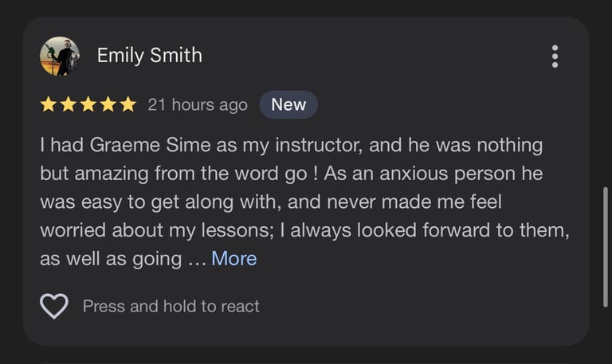Viewport: 612px width, 364px height.
Task: Open Emily Smith's profile picture
Action: point(60,57)
